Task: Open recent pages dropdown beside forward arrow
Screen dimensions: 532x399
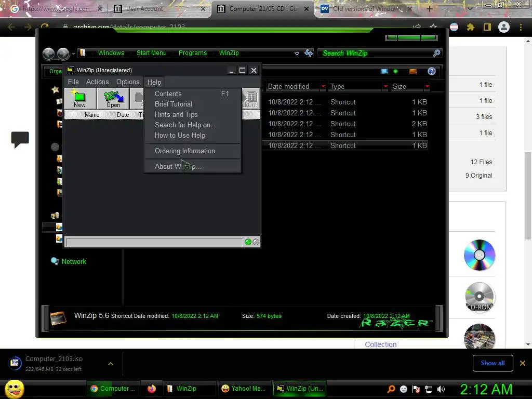Action: (73, 54)
